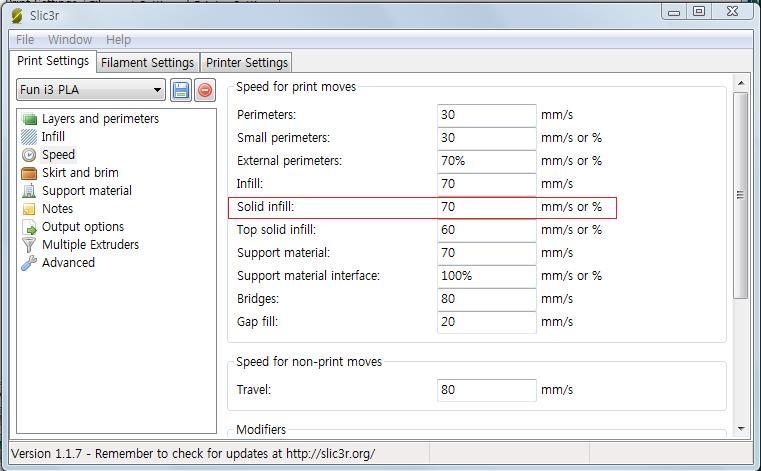Save the current preset with floppy disk icon
This screenshot has width=761, height=471.
point(181,90)
